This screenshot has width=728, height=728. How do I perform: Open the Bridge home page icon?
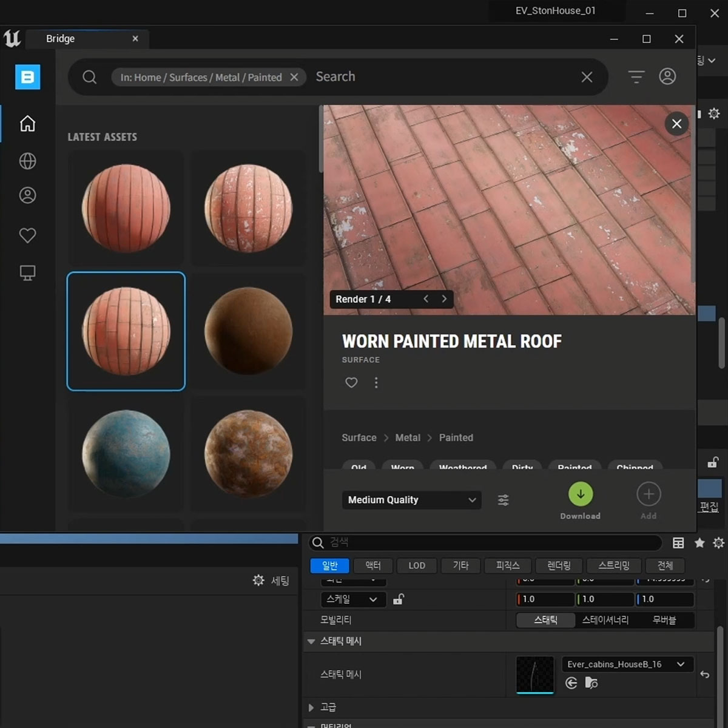27,124
